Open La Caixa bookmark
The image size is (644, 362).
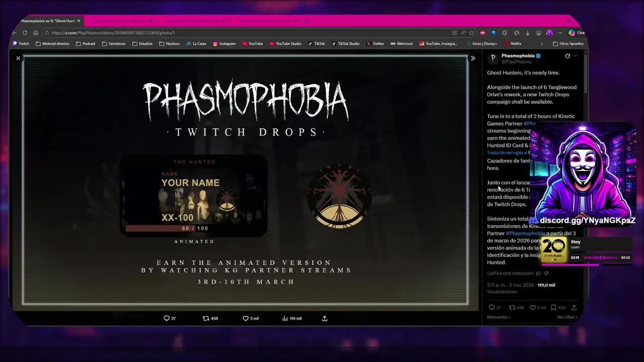[x=196, y=44]
